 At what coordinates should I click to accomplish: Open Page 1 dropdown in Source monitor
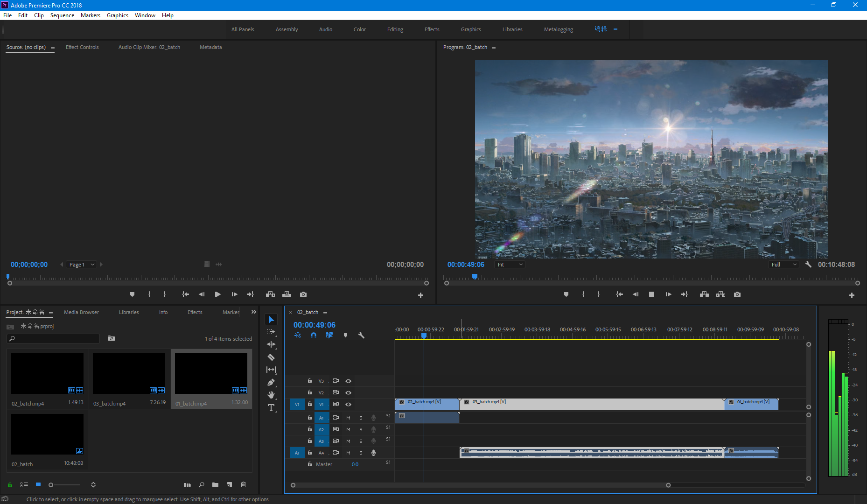tap(82, 265)
